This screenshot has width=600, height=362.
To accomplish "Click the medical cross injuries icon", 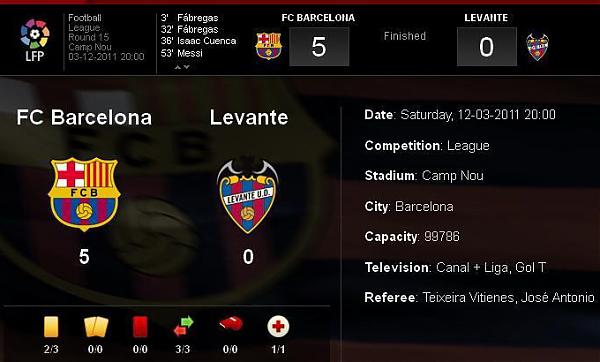I will [278, 326].
